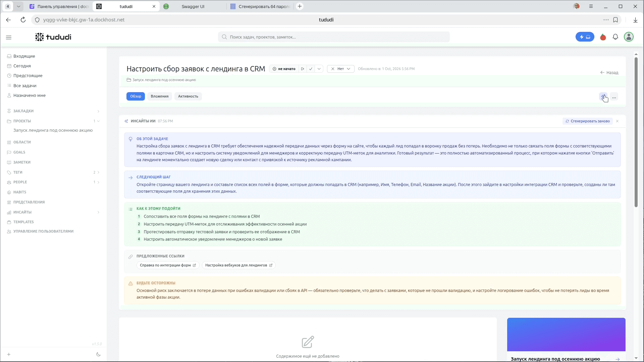Screen dimensions: 644x362
Task: Open notifications bell
Action: tap(615, 37)
